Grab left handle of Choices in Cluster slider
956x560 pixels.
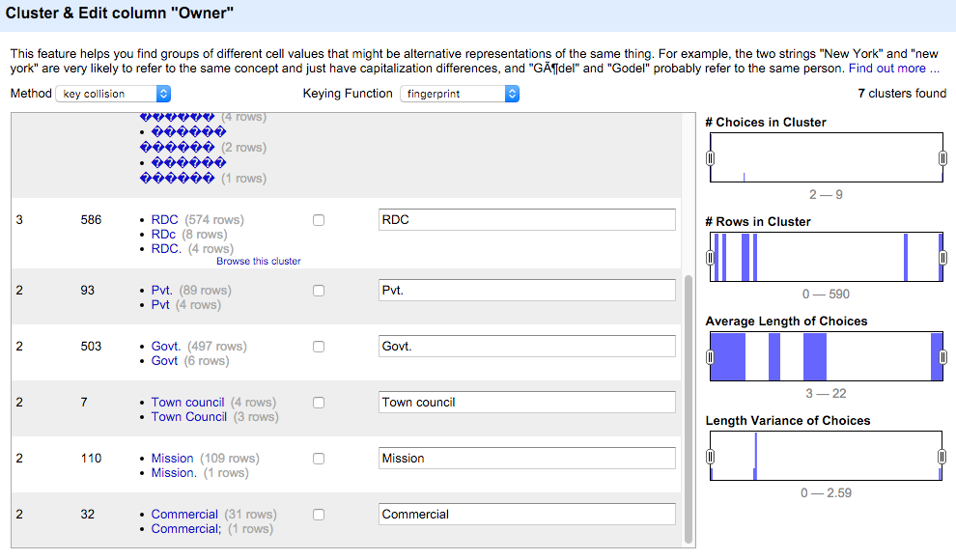click(x=710, y=158)
